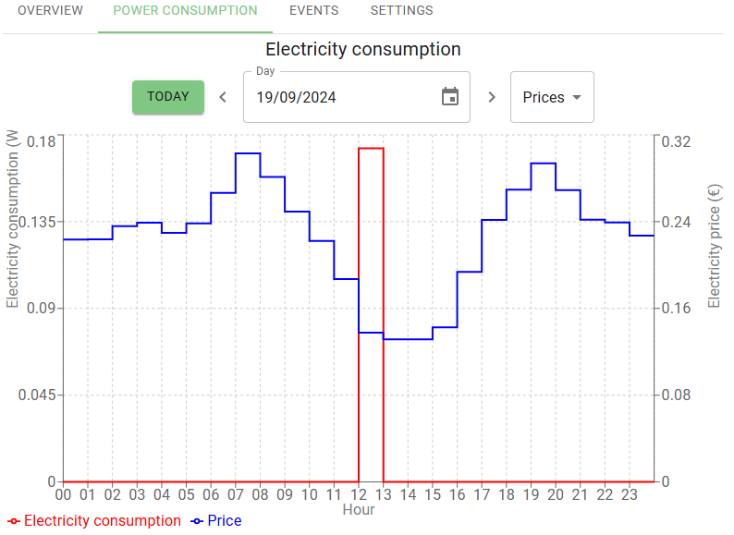The image size is (734, 535).
Task: Click the Price legend label text
Action: click(225, 521)
